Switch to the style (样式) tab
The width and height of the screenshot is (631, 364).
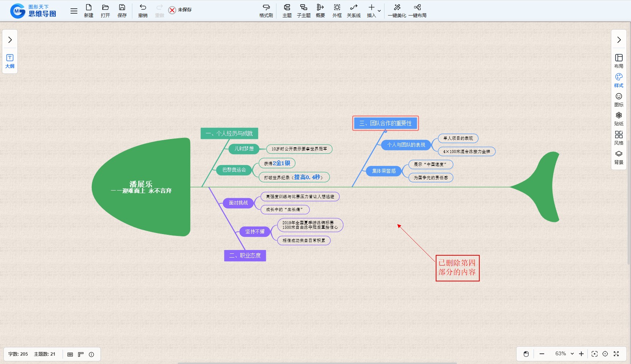(618, 80)
